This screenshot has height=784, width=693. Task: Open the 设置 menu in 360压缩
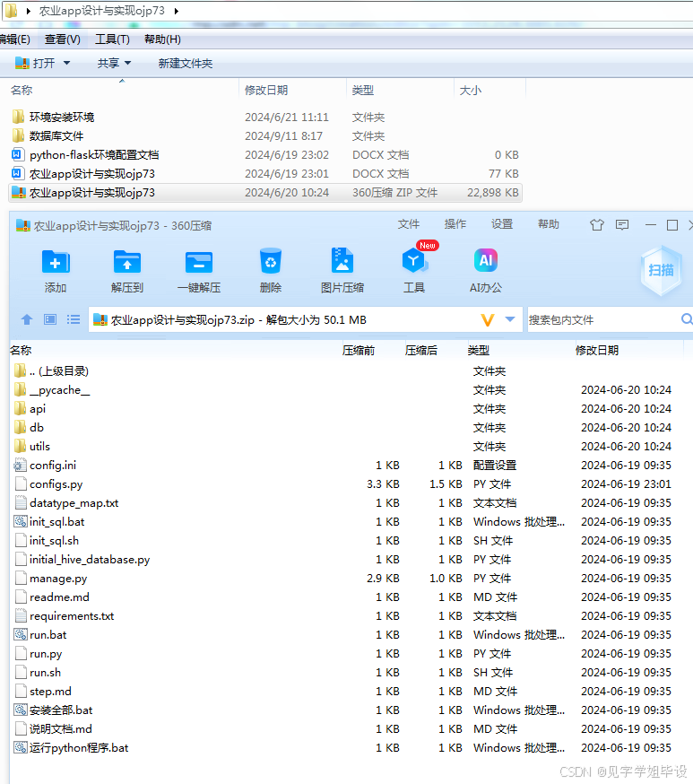tap(502, 224)
